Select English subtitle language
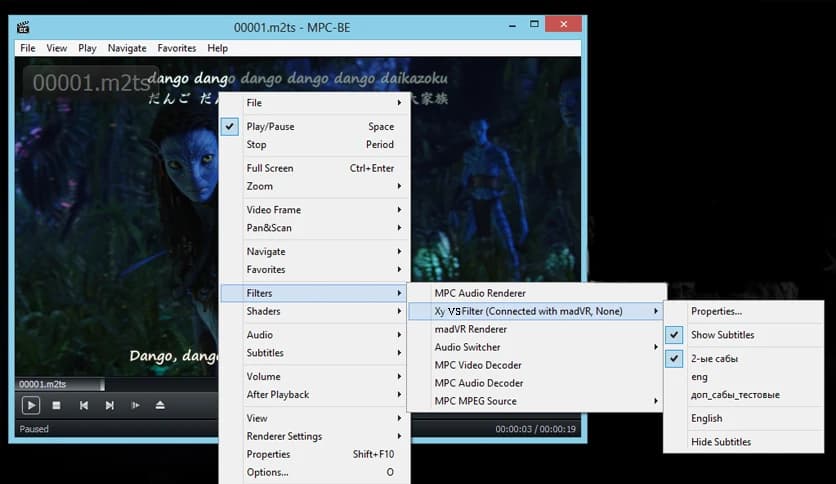Image resolution: width=836 pixels, height=484 pixels. click(x=744, y=418)
